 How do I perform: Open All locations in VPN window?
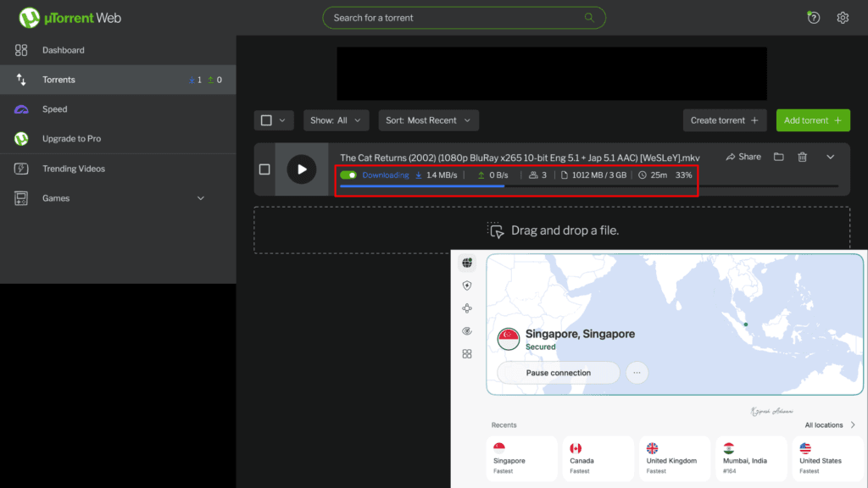829,425
